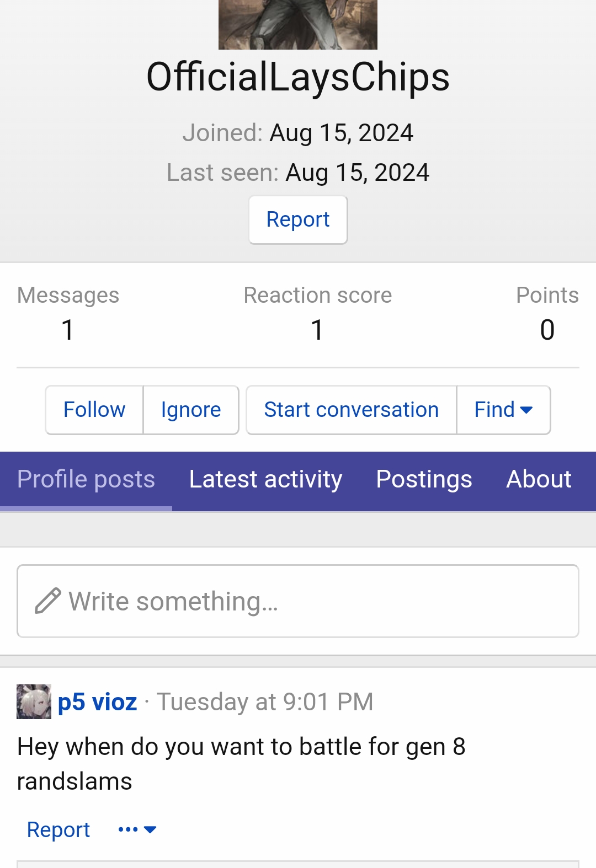The height and width of the screenshot is (868, 596).
Task: Click p5 vioz's avatar thumbnail
Action: (x=34, y=701)
